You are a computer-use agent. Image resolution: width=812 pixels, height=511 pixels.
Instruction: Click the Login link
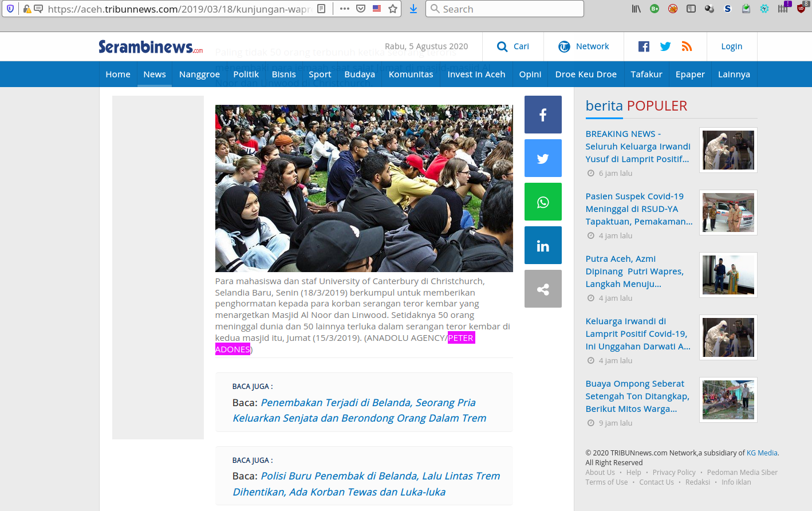tap(731, 46)
